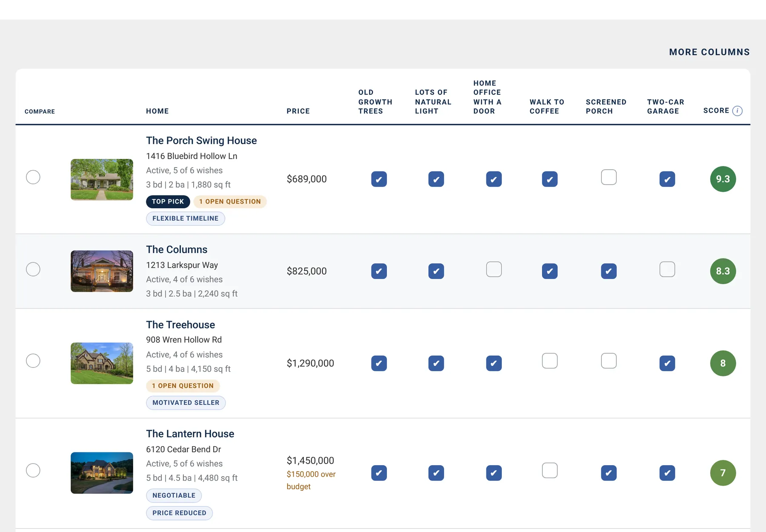Click the Negotiable tag
The image size is (766, 532).
click(174, 495)
